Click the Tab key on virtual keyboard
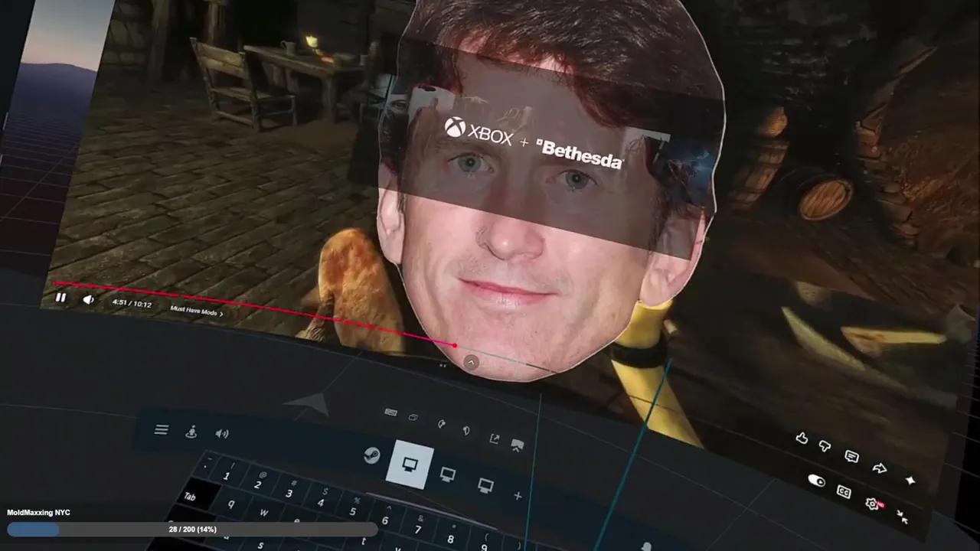The height and width of the screenshot is (551, 980). (x=190, y=497)
